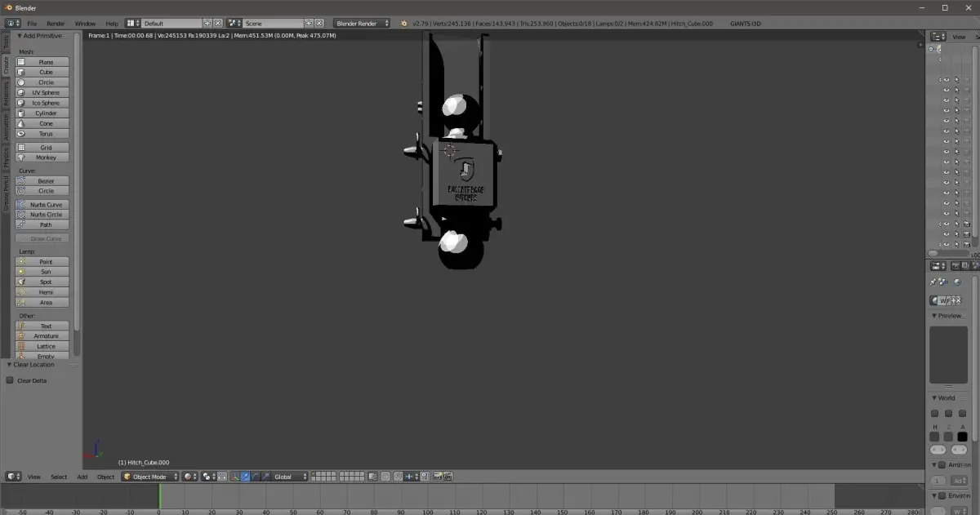Open the Window menu
This screenshot has height=515, width=980.
[x=85, y=24]
